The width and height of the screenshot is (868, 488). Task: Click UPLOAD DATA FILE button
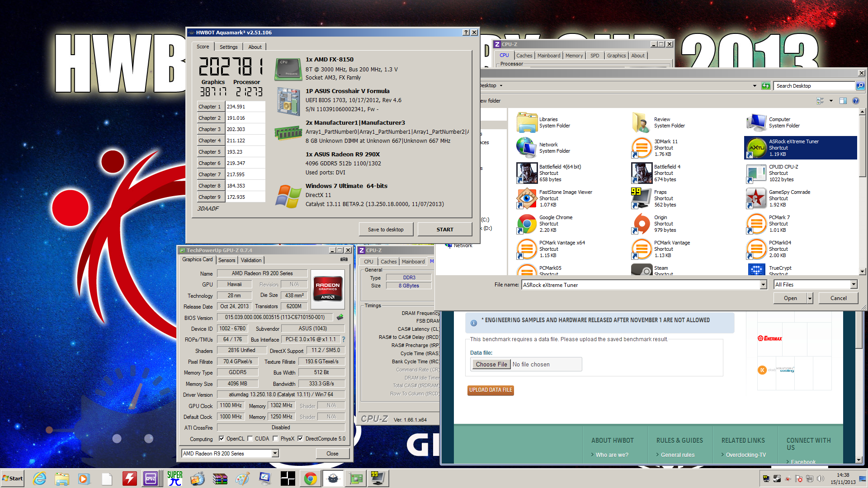(491, 390)
